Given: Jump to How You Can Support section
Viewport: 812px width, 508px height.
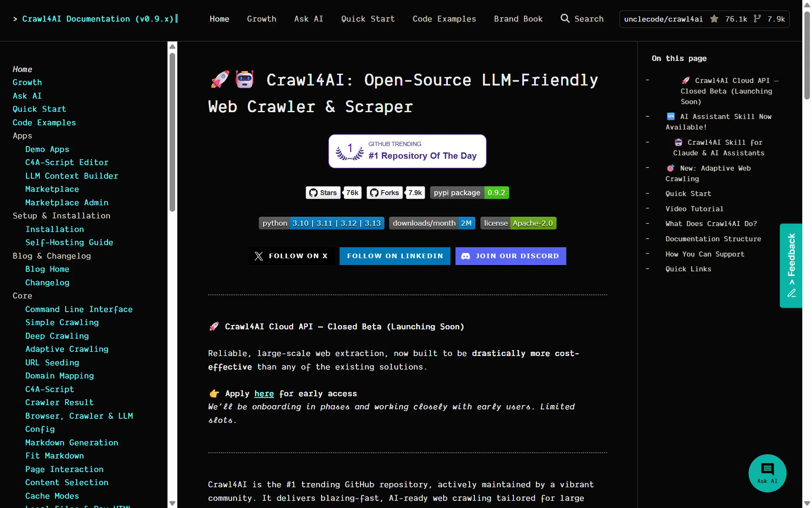Looking at the screenshot, I should click(x=705, y=254).
